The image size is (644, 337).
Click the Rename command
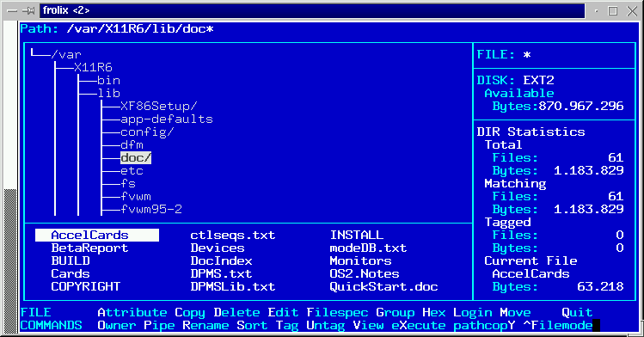point(205,326)
